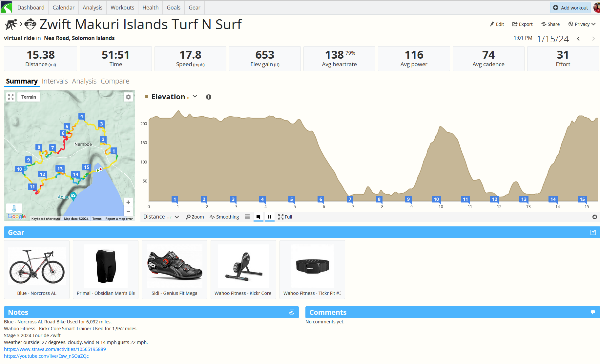This screenshot has height=364, width=600.
Task: Expand the map to fullscreen
Action: [11, 97]
